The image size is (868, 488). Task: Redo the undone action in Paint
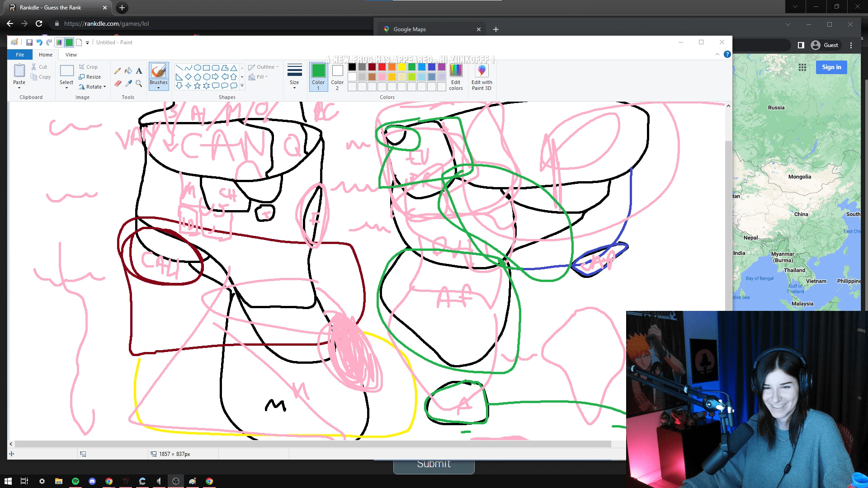[49, 42]
